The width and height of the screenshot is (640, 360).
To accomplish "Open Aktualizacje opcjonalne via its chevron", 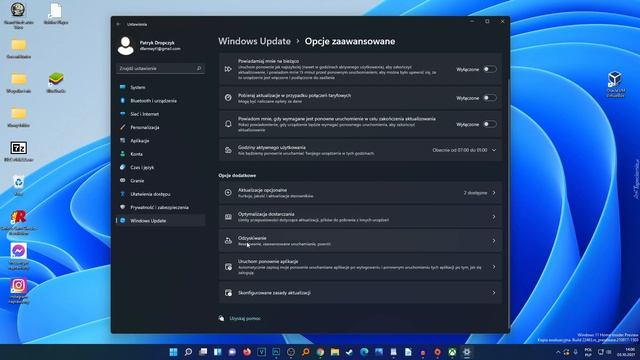I will 494,193.
